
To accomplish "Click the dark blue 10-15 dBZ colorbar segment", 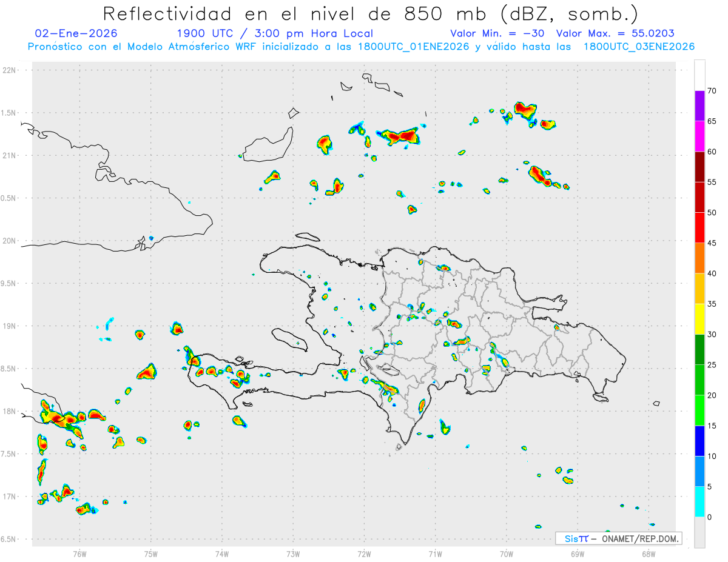I will [x=699, y=441].
